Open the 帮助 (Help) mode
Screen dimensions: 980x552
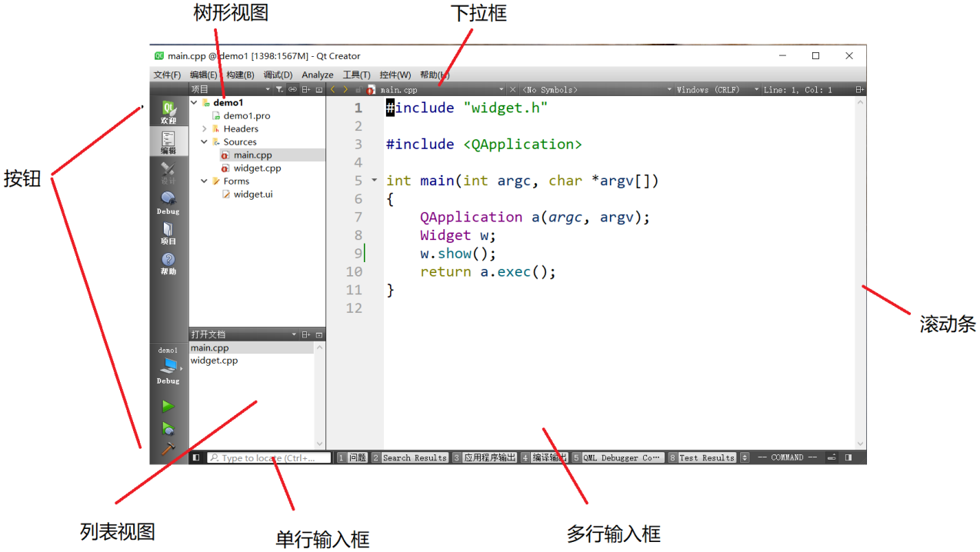point(168,264)
